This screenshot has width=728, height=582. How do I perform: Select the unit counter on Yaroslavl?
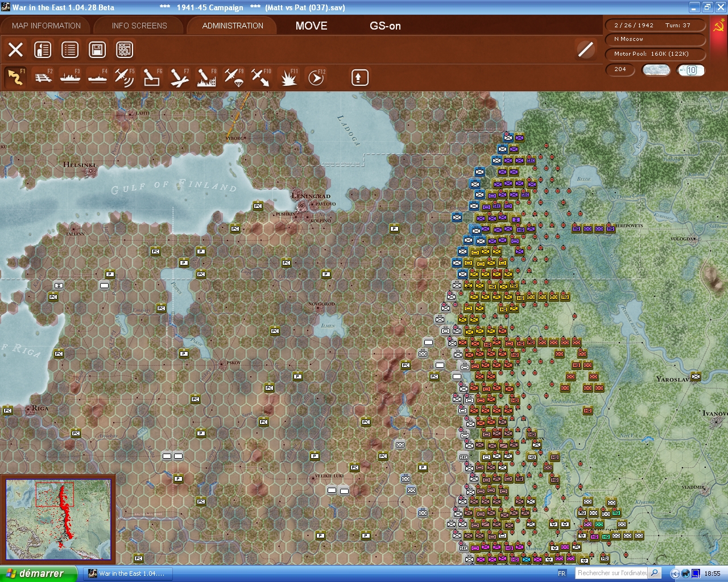[x=696, y=376]
